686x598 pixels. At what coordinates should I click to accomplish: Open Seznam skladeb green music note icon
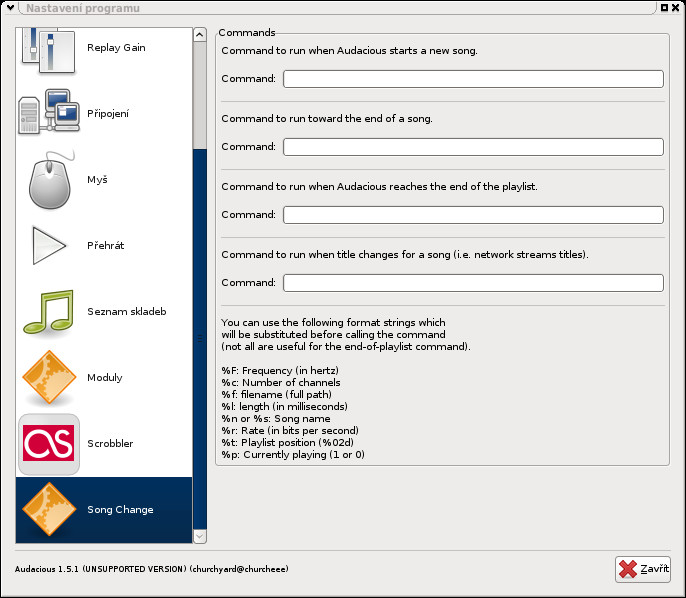click(49, 311)
